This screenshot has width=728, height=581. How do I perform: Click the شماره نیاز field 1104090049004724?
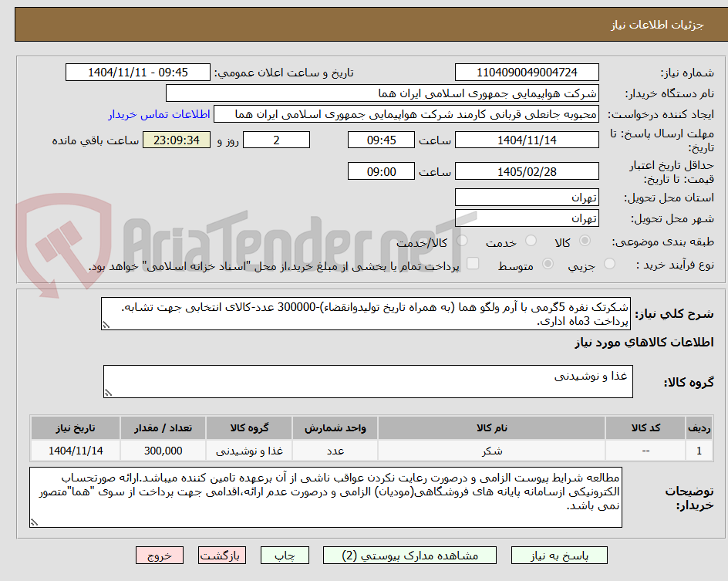(x=527, y=73)
